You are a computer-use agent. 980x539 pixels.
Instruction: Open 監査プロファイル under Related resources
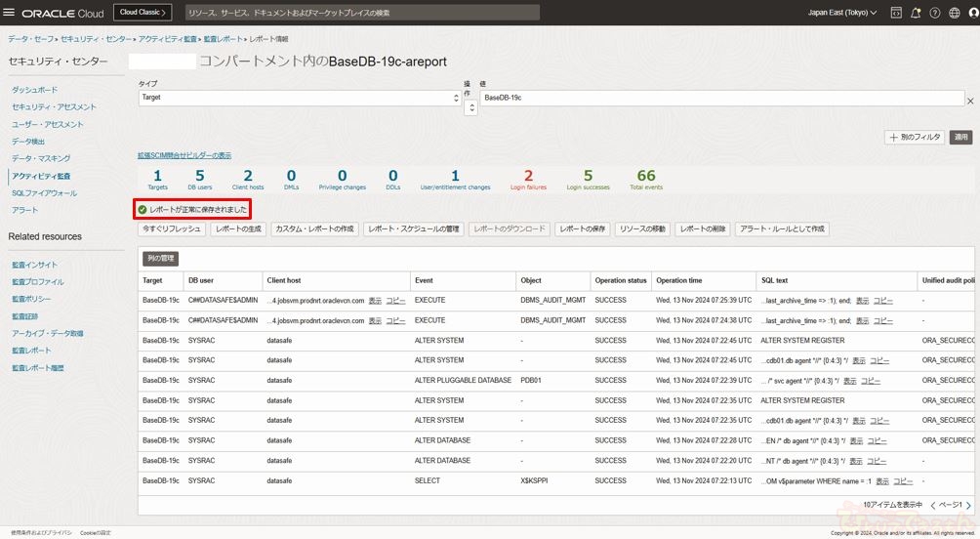pyautogui.click(x=37, y=282)
